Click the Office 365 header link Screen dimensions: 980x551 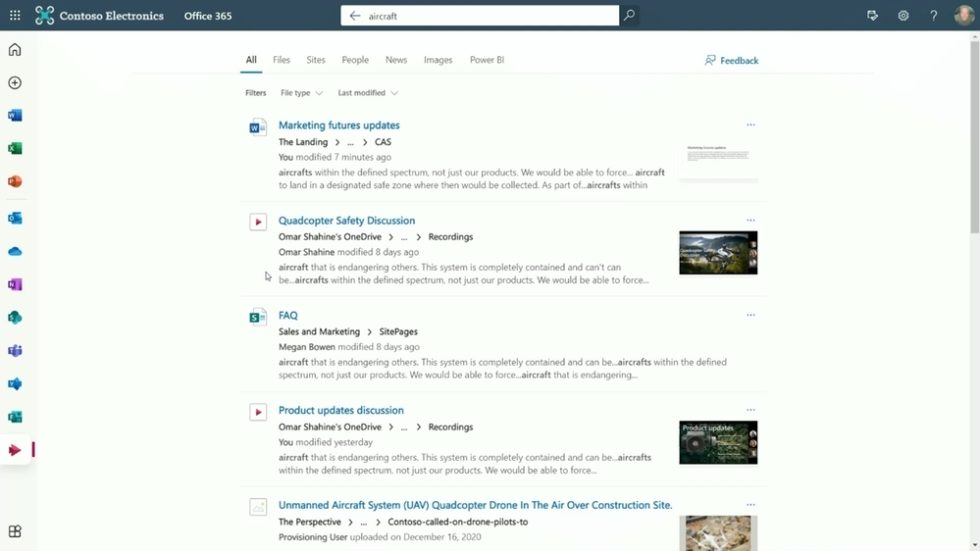click(208, 16)
